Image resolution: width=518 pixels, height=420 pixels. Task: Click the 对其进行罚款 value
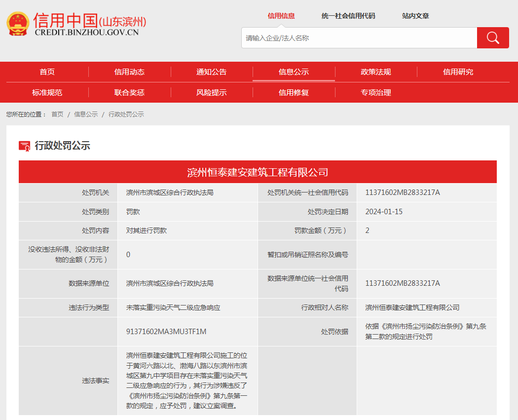pyautogui.click(x=147, y=230)
